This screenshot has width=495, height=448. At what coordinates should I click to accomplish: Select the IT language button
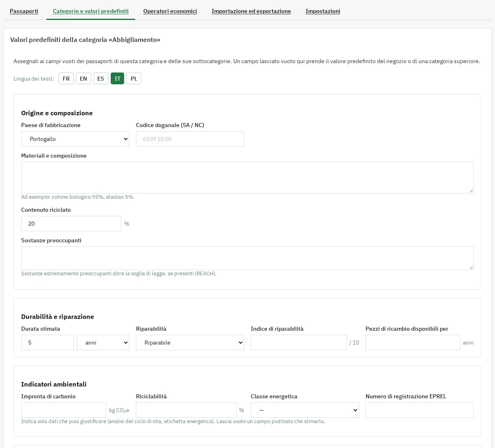click(117, 79)
